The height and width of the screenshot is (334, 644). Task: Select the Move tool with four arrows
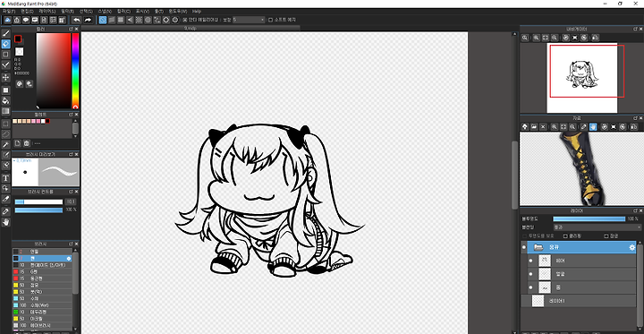(x=5, y=77)
